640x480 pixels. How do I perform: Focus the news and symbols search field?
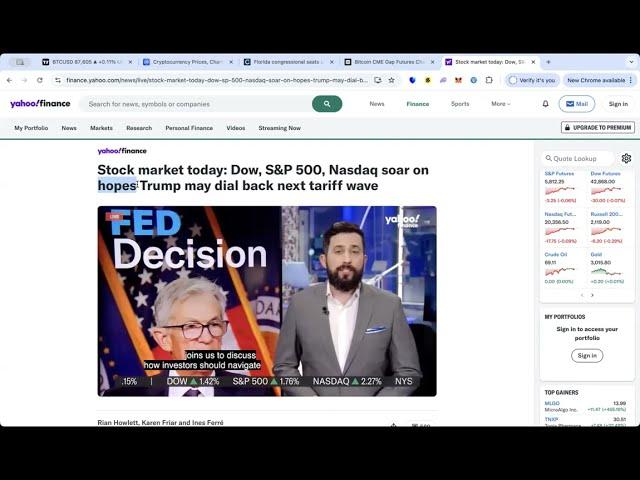pos(196,104)
